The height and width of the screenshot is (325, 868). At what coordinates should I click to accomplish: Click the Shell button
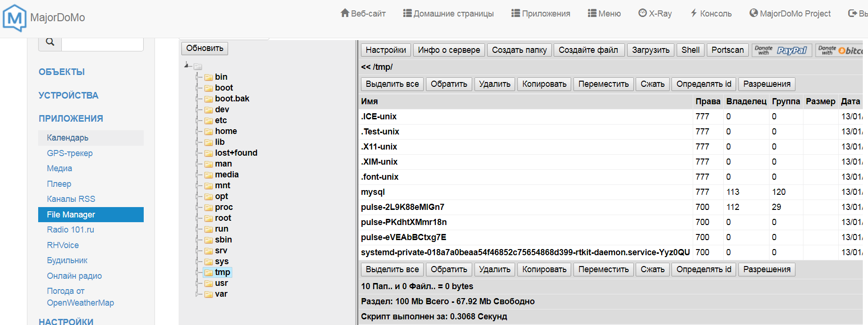690,50
